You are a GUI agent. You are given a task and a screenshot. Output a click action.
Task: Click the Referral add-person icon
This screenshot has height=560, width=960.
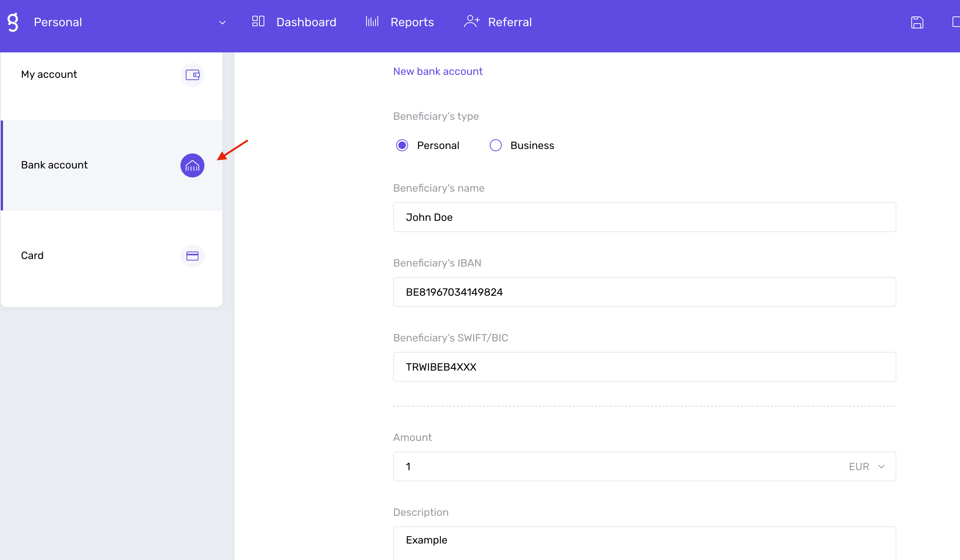tap(471, 22)
